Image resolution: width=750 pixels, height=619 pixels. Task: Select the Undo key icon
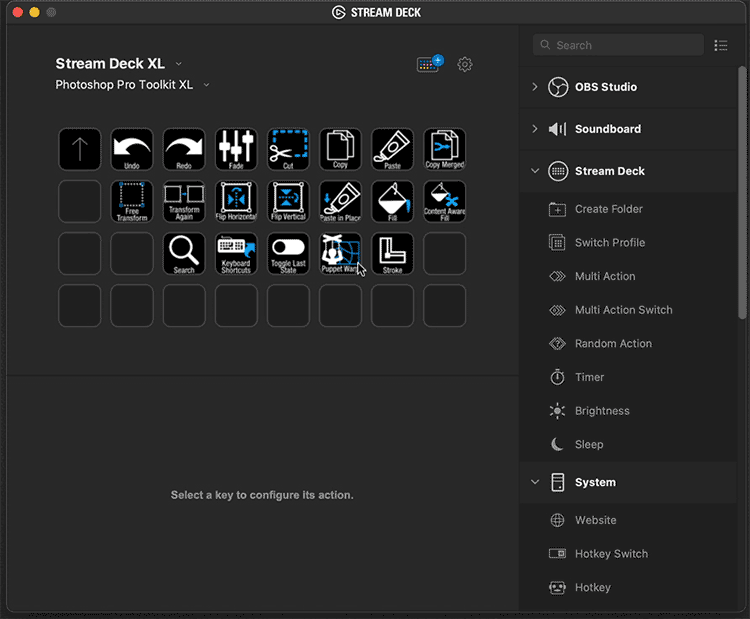(132, 149)
